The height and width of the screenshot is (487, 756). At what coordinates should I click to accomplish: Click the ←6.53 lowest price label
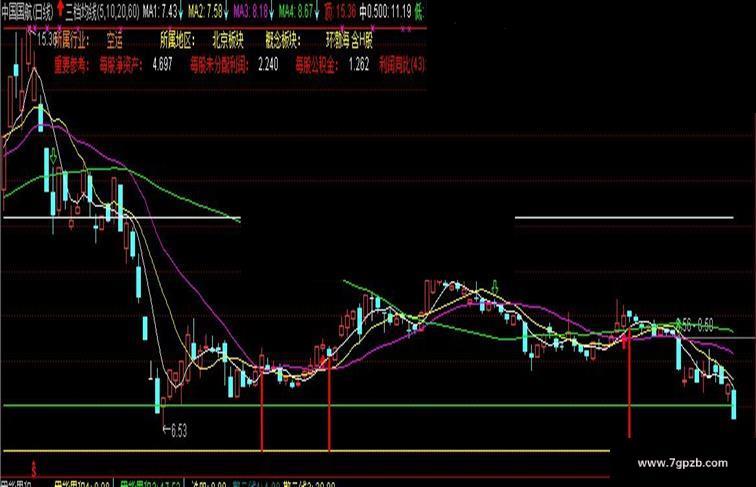[x=175, y=430]
